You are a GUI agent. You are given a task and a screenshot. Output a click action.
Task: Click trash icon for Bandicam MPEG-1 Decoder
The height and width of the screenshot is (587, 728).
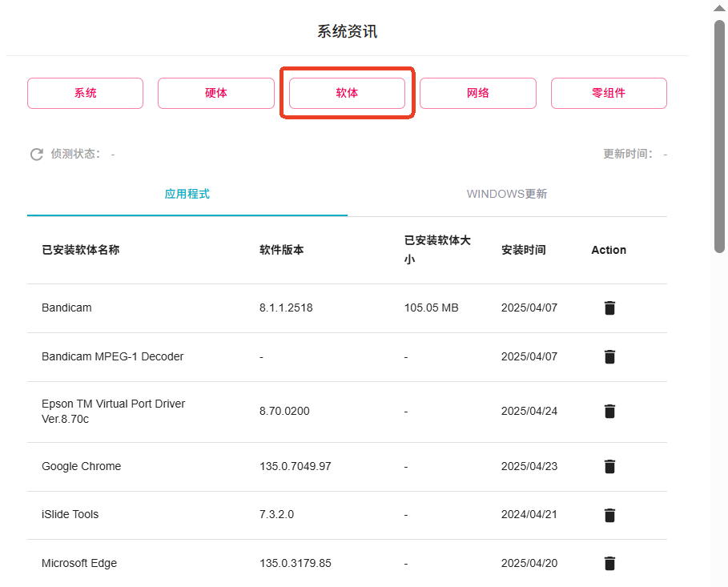click(x=609, y=356)
